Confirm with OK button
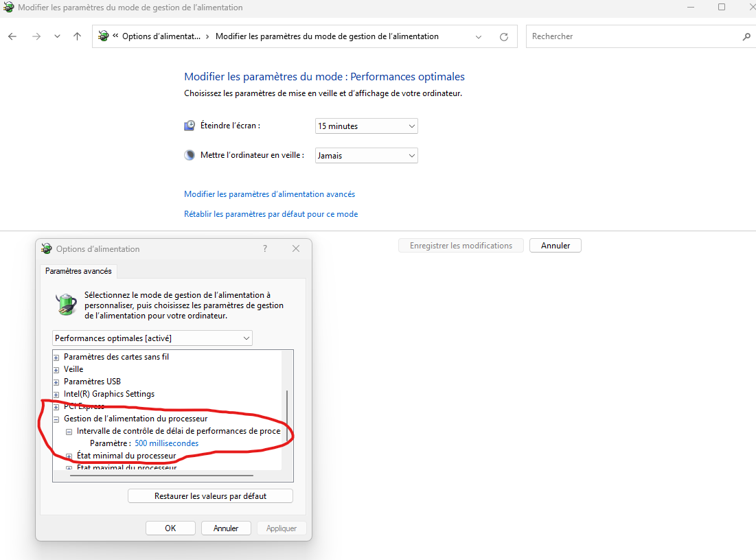 pos(170,528)
